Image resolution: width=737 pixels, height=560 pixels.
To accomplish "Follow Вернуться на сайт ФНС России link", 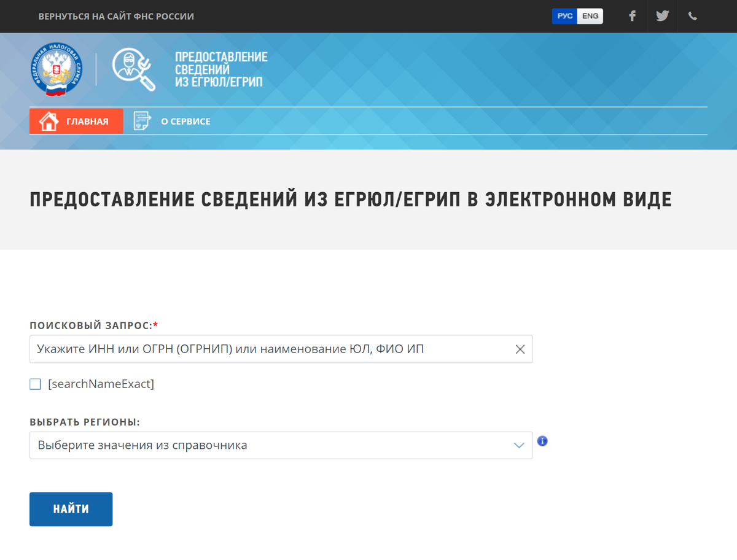I will pyautogui.click(x=116, y=17).
